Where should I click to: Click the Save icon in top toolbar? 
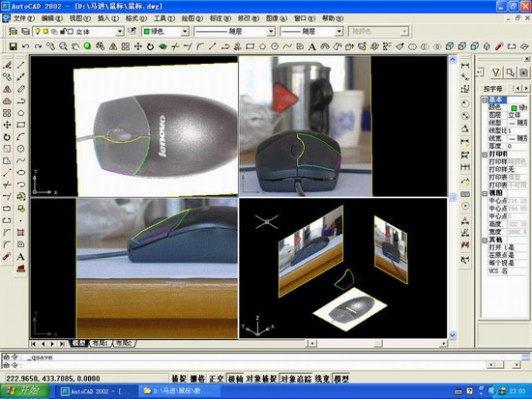coord(13,46)
